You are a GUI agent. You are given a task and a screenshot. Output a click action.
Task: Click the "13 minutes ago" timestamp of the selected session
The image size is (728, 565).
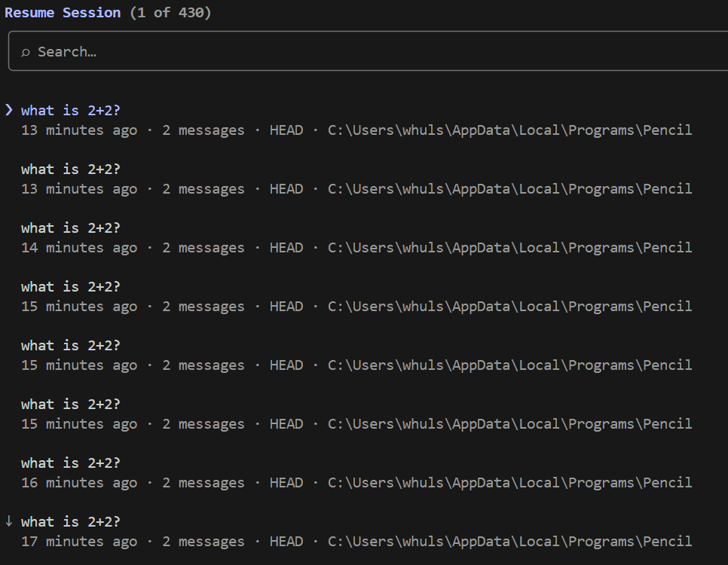coord(79,130)
